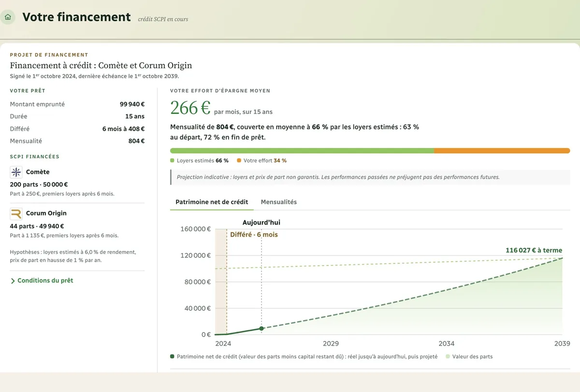Click the 80 000 € y-axis label
The height and width of the screenshot is (392, 580).
[197, 282]
